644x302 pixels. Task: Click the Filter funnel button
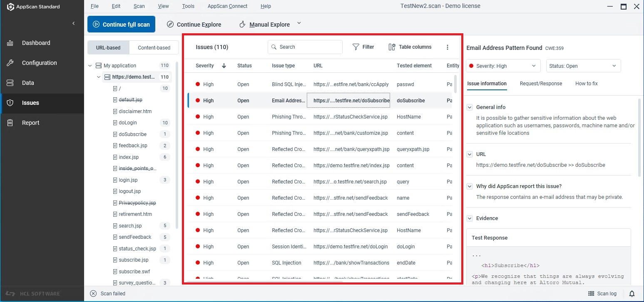click(x=363, y=47)
